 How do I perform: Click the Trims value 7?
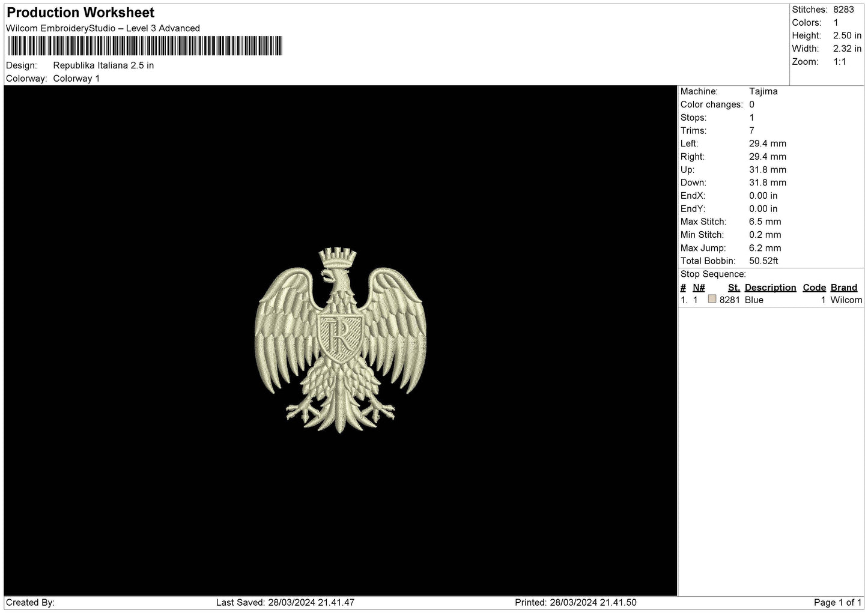(751, 131)
